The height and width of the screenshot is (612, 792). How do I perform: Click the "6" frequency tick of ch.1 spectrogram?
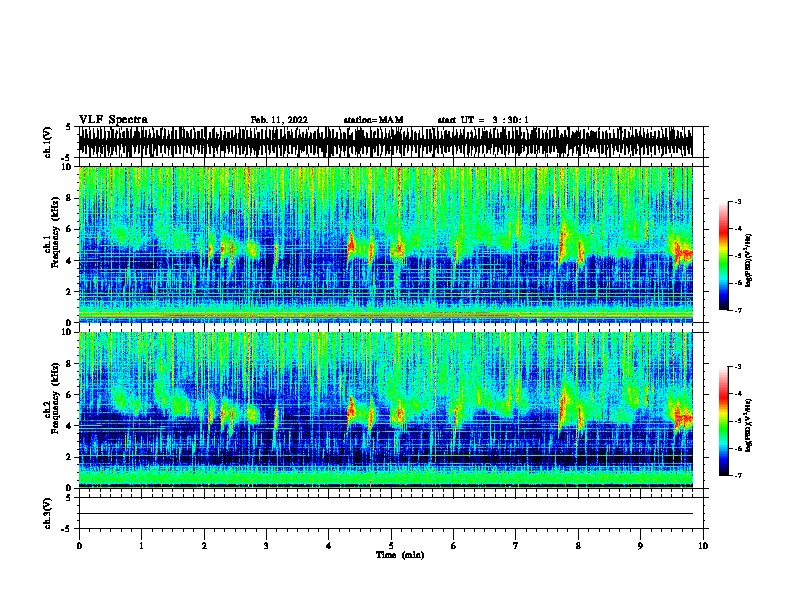[70, 230]
